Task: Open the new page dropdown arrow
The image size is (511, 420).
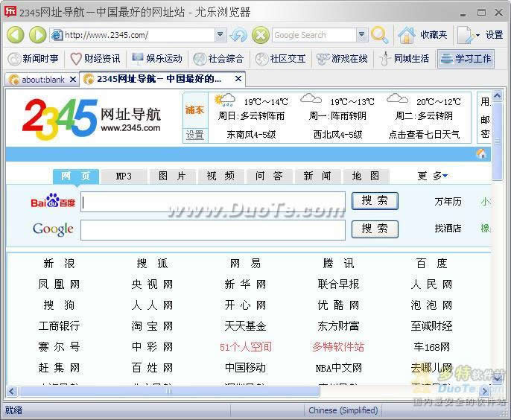Action: pyautogui.click(x=477, y=35)
